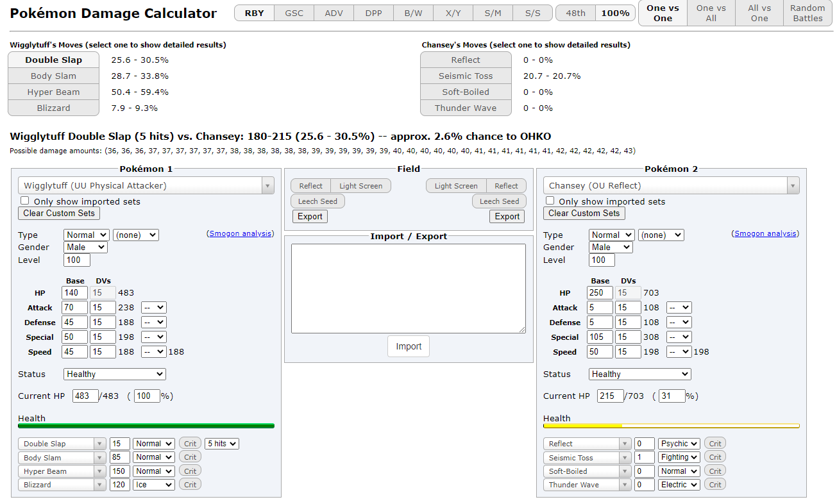Click the Import button
Image resolution: width=837 pixels, height=504 pixels.
click(x=409, y=346)
